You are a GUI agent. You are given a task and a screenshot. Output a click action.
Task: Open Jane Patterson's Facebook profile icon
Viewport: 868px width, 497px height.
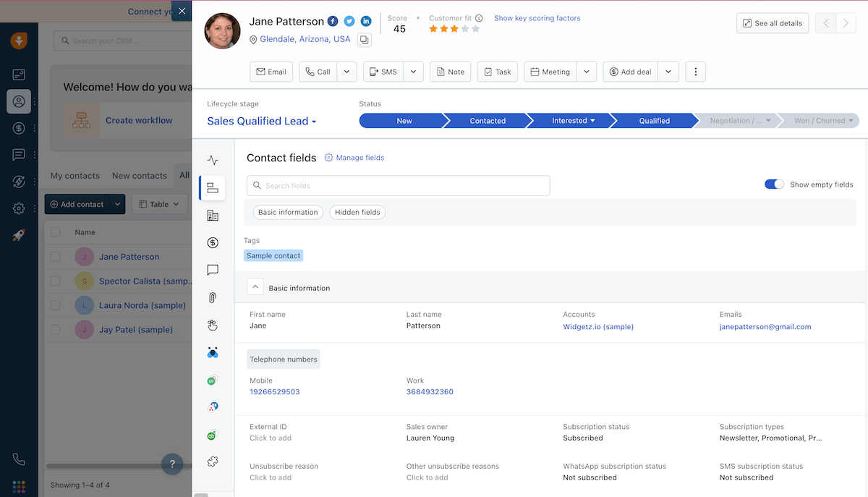click(333, 22)
